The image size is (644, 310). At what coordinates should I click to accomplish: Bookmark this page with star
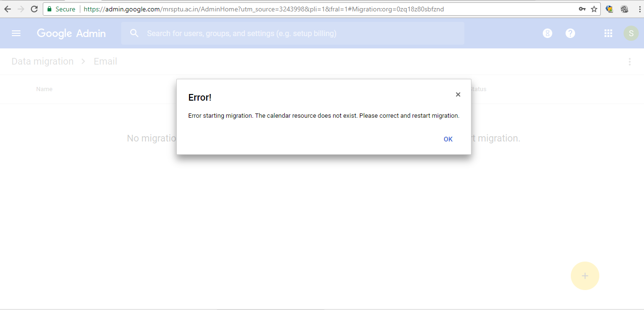[x=594, y=9]
